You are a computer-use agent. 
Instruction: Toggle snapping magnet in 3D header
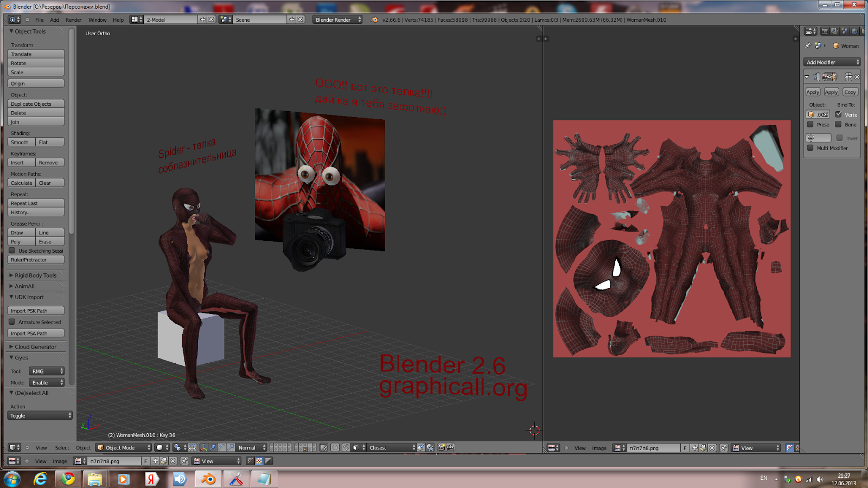[346, 448]
